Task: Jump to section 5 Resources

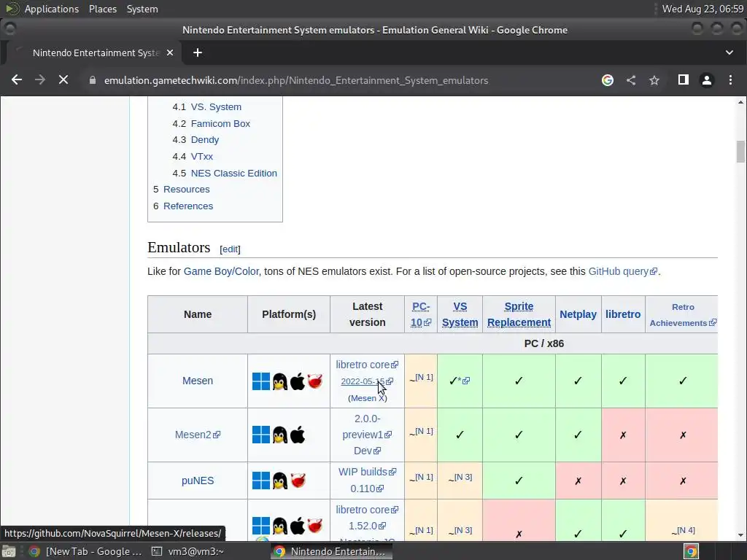Action: (x=186, y=190)
